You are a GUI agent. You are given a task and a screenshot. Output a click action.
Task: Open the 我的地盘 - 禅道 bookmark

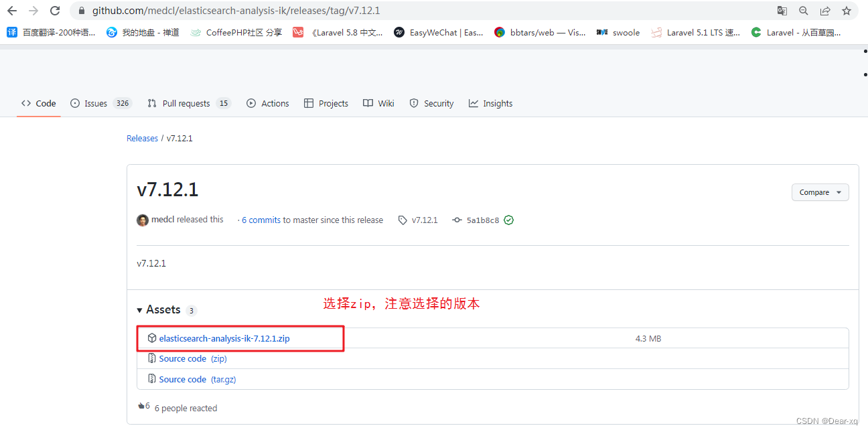tap(143, 32)
